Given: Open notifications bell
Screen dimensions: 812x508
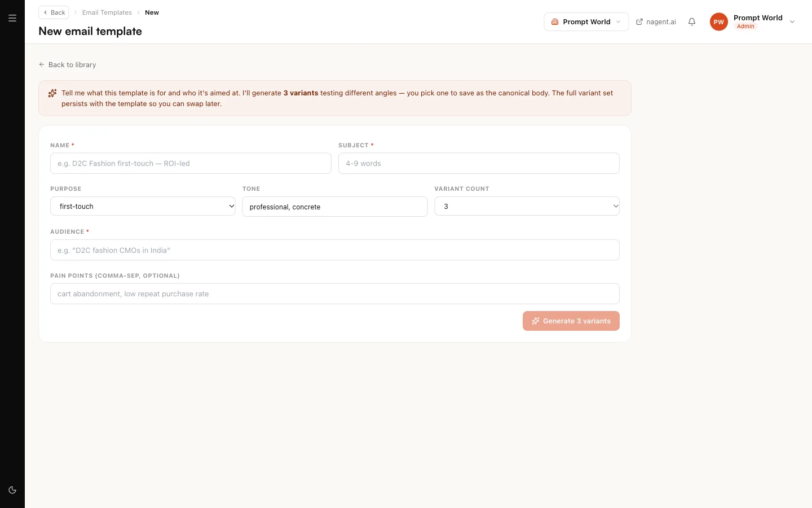Looking at the screenshot, I should [x=692, y=22].
